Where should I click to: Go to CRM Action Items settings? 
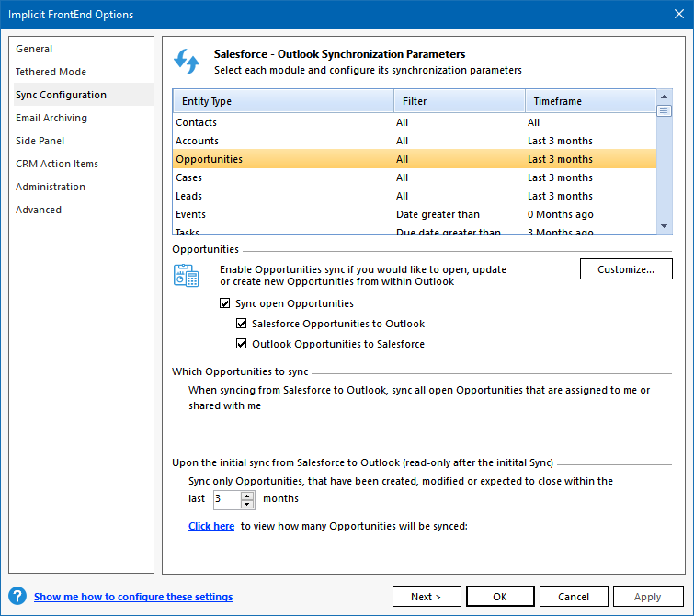(x=57, y=164)
